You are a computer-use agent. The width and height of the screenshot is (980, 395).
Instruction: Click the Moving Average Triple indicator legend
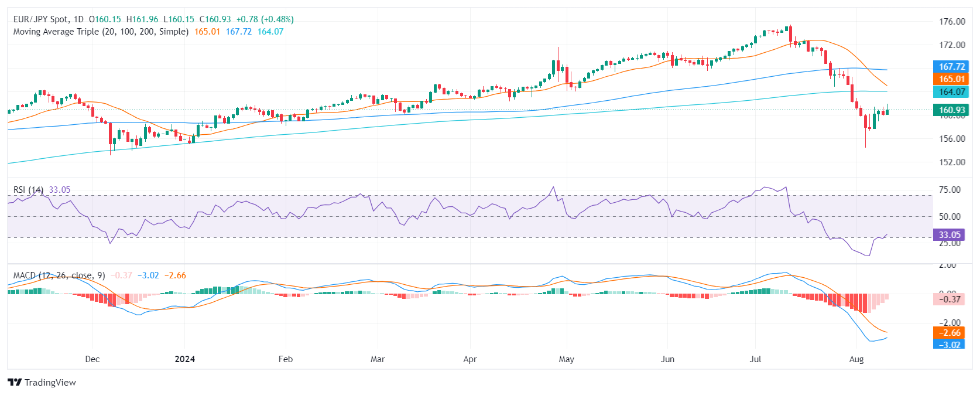coord(101,32)
